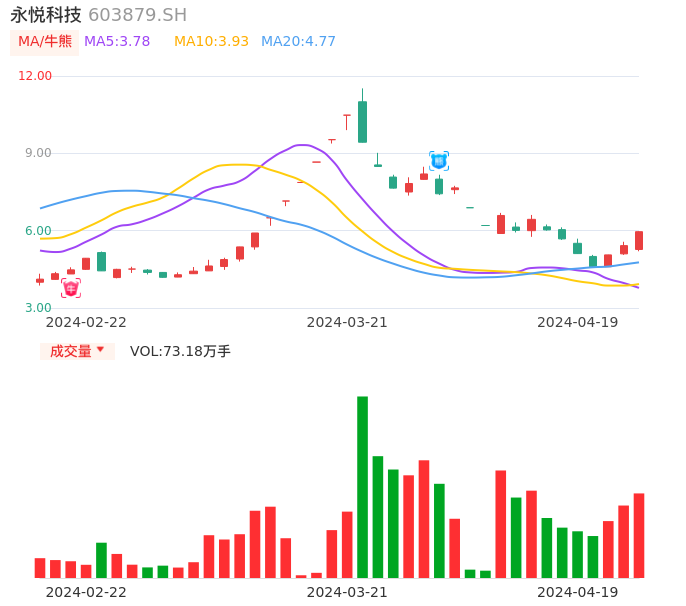This screenshot has height=606, width=686.
Task: Click the large green candlestick at price peak
Action: coord(362,122)
